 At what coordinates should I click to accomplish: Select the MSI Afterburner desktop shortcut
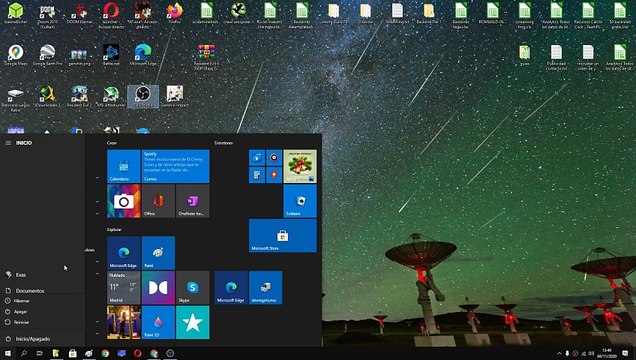pos(111,96)
